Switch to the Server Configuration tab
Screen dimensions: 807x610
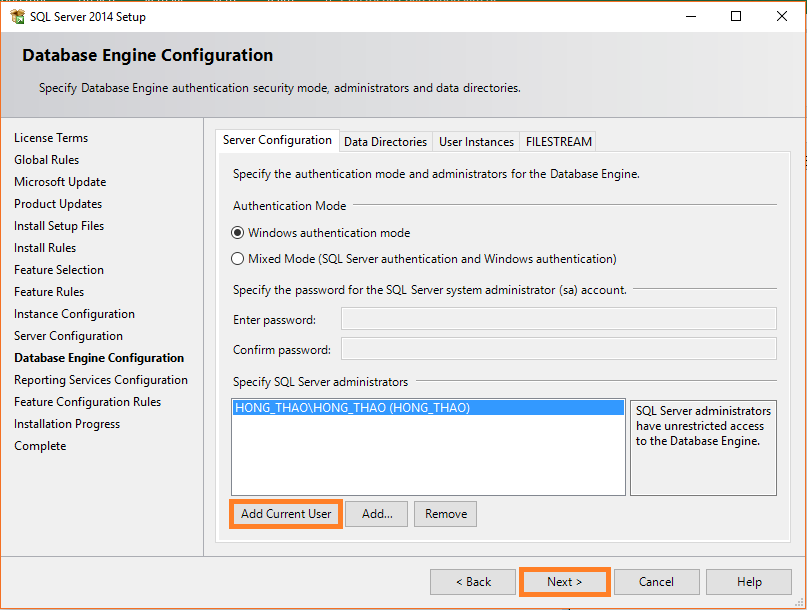tap(277, 141)
